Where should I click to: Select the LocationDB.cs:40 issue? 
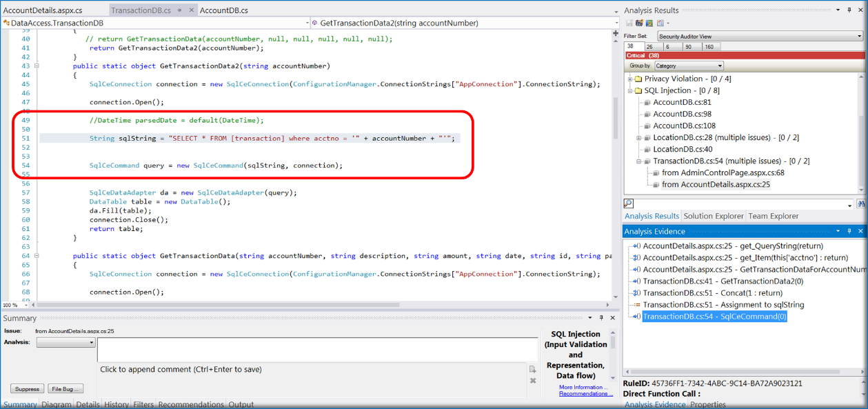(x=683, y=149)
